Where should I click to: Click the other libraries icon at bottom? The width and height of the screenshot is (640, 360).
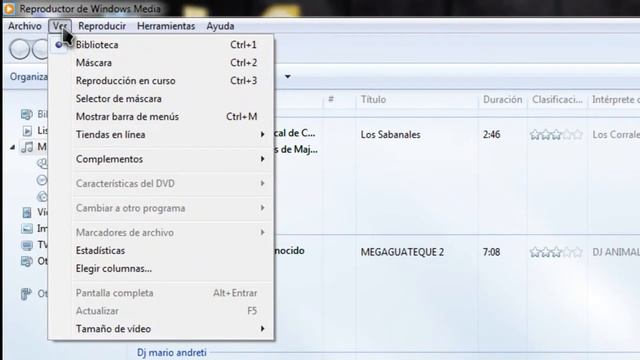(x=26, y=293)
